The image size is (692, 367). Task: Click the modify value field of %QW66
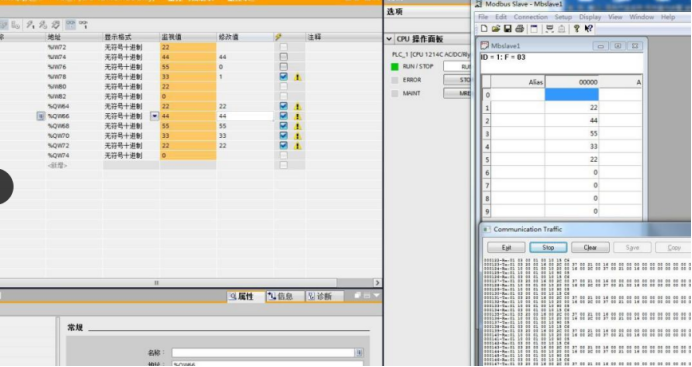[245, 116]
